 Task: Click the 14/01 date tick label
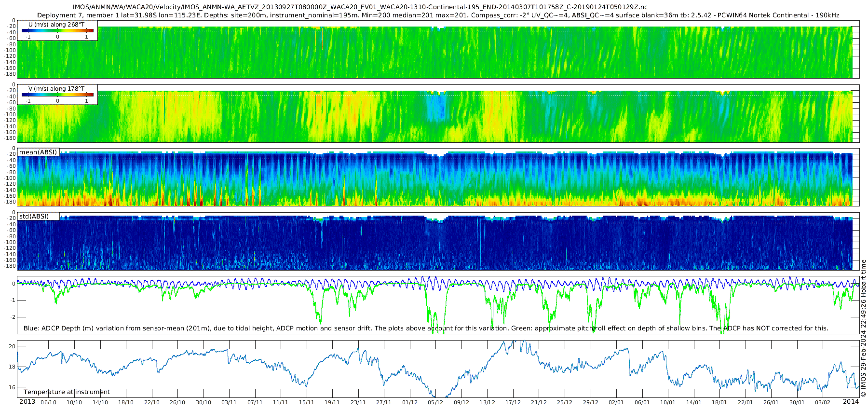pyautogui.click(x=694, y=402)
